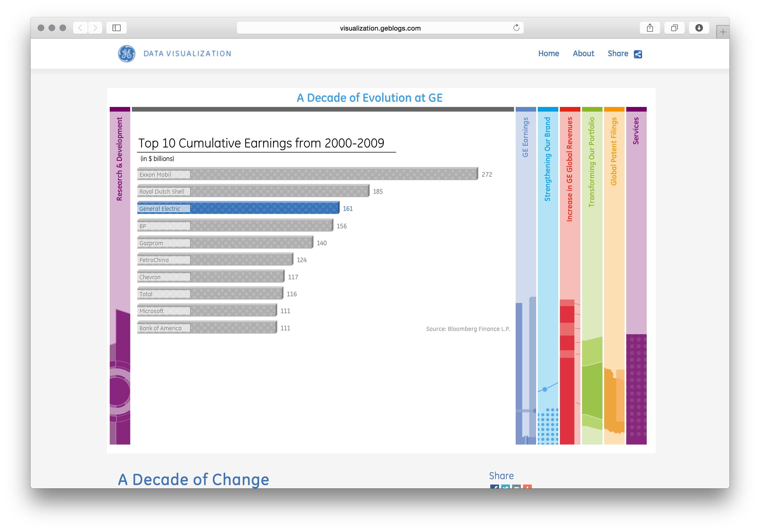
Task: Toggle the Safari sidebar button
Action: pos(117,28)
